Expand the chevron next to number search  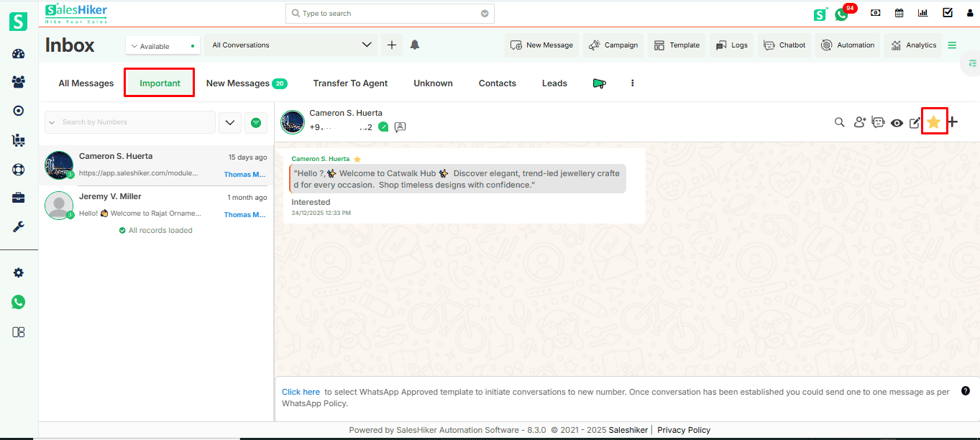point(229,122)
